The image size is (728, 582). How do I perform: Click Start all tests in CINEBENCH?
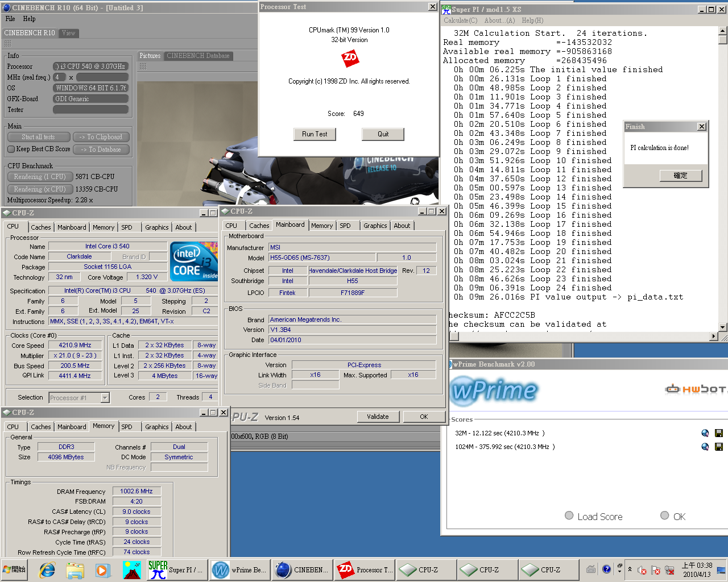pyautogui.click(x=39, y=137)
